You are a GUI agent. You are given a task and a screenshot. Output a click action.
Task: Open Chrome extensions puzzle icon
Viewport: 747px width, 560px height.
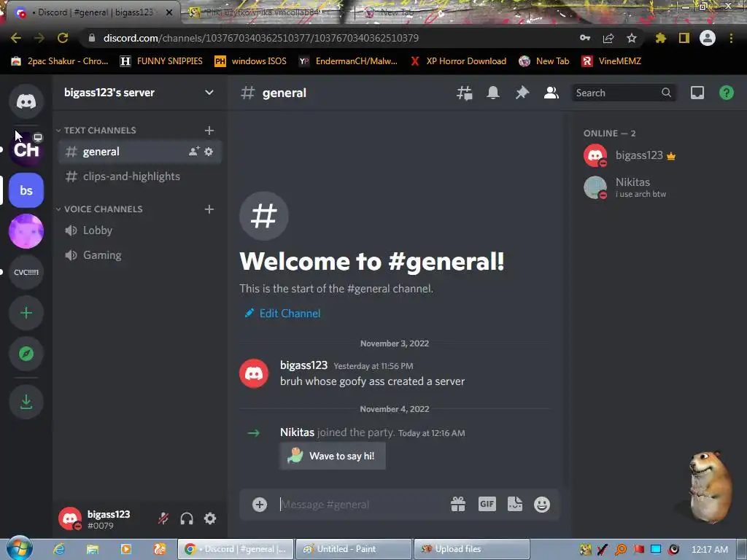click(x=660, y=38)
